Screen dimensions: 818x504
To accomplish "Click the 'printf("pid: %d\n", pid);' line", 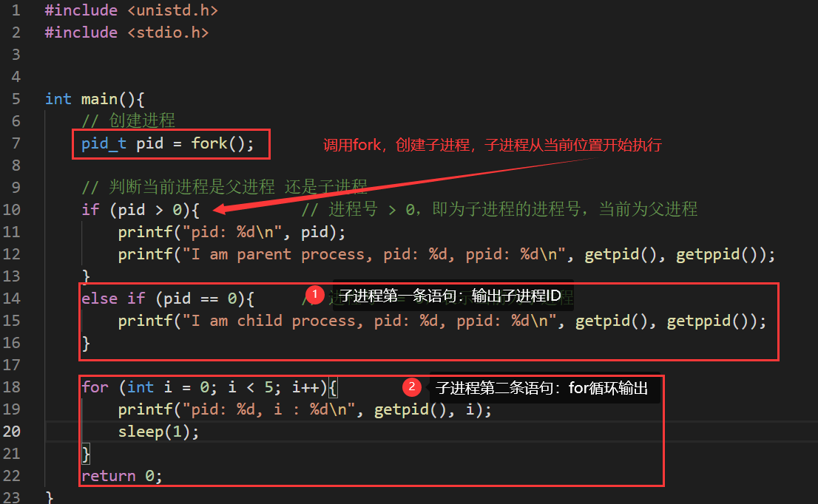I will click(231, 232).
